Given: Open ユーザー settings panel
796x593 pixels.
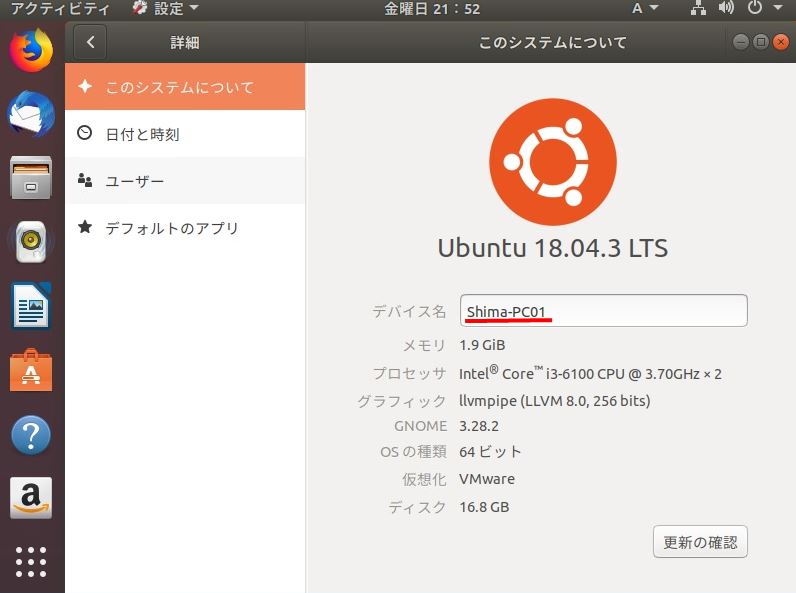Looking at the screenshot, I should coord(185,180).
